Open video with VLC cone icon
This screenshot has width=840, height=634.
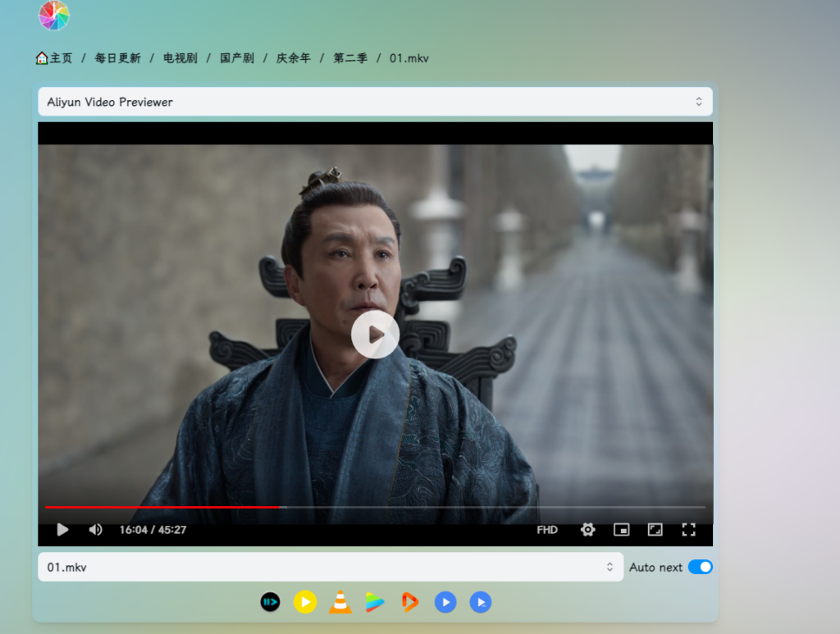340,603
